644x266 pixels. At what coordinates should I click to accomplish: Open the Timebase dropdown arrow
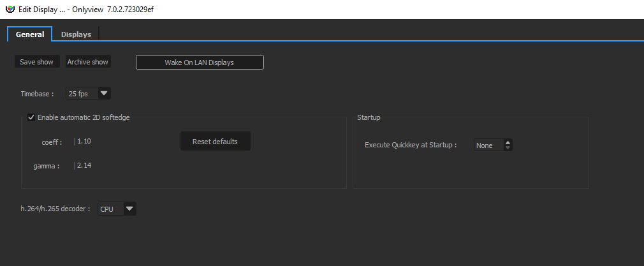point(105,94)
